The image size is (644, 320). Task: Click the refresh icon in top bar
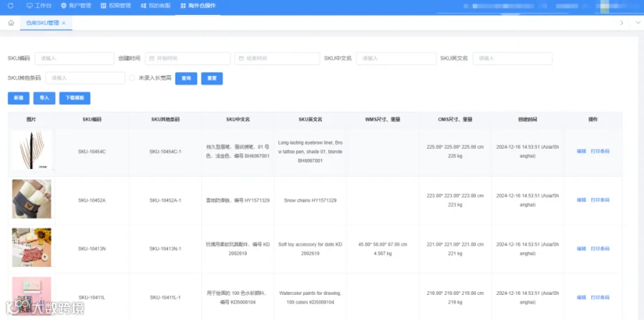pos(11,6)
